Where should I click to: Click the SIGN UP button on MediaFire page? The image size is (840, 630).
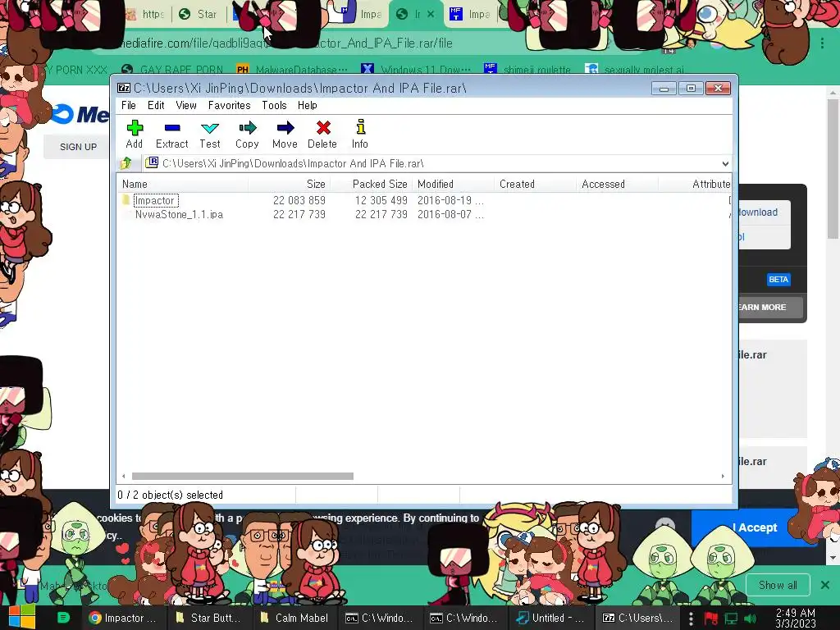78,147
